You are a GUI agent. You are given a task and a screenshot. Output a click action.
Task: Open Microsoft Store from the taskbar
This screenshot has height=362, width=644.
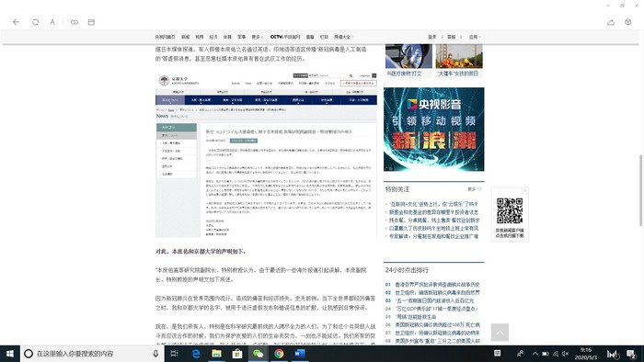click(237, 354)
